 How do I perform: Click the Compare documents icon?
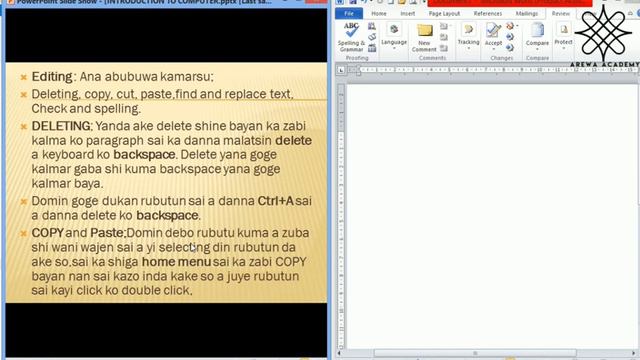pyautogui.click(x=537, y=30)
